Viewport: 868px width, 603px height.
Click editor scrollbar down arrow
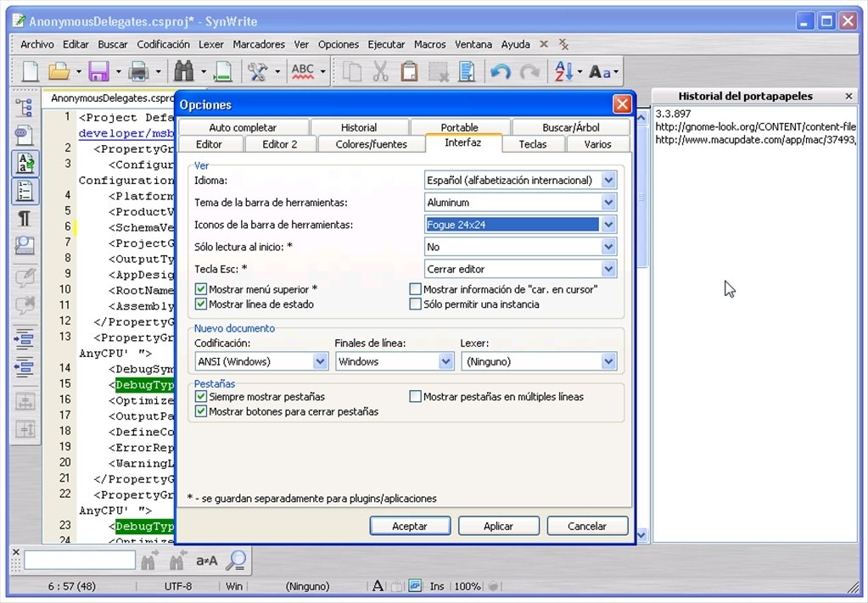(x=641, y=534)
